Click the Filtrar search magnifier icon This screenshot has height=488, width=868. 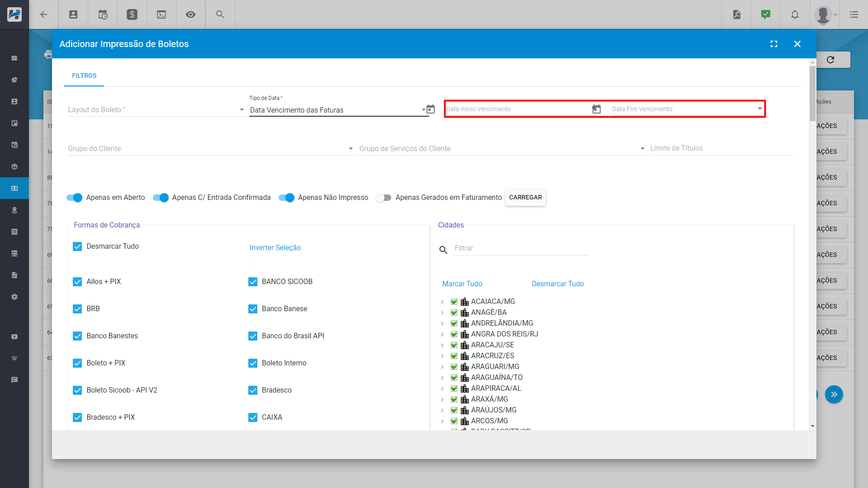pyautogui.click(x=443, y=250)
